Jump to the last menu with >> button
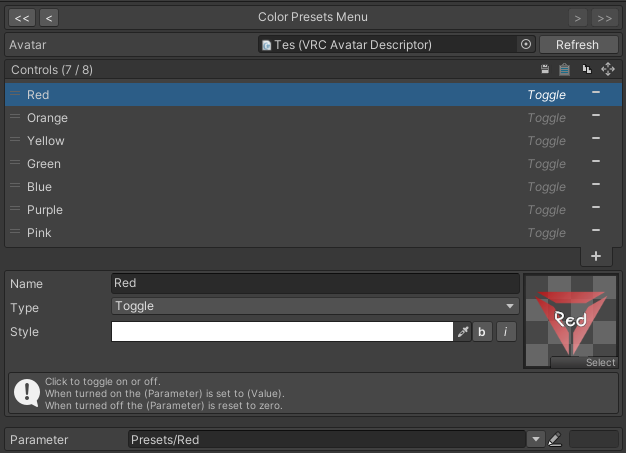Screen dimensions: 626x453 tap(604, 17)
